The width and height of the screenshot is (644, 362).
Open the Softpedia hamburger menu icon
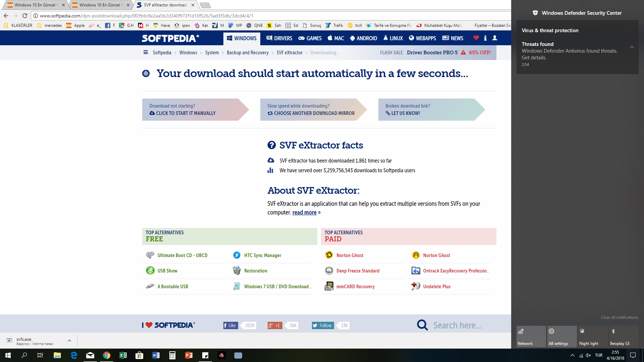point(146,52)
